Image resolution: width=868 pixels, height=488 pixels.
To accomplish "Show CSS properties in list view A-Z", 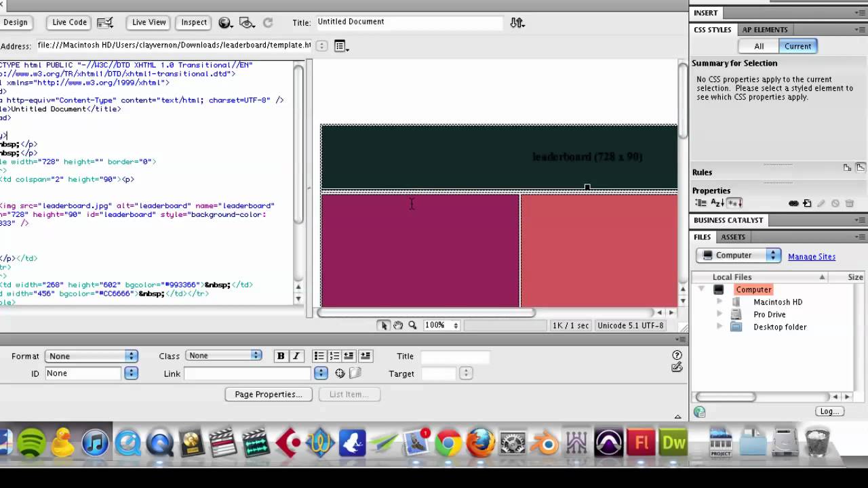I will [x=717, y=203].
